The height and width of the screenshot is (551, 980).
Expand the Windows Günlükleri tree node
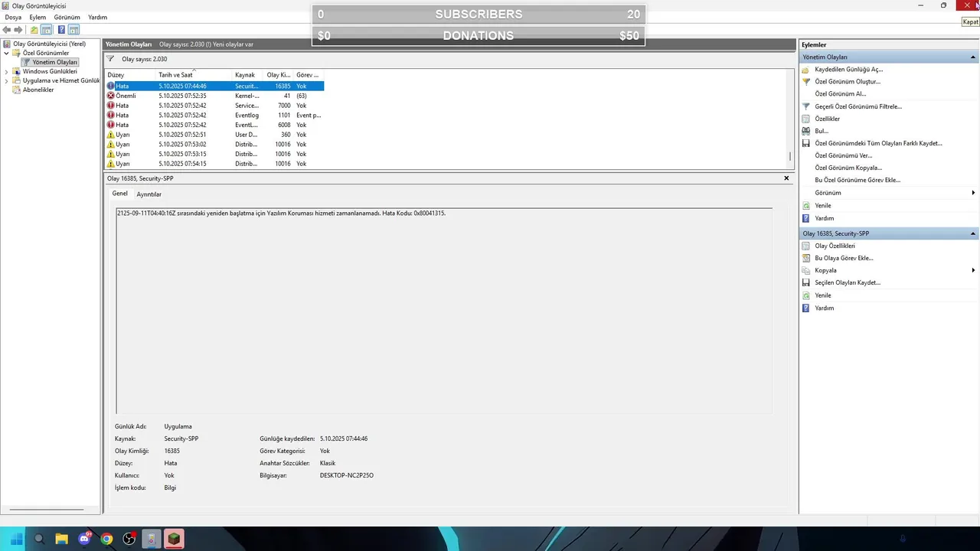(7, 71)
